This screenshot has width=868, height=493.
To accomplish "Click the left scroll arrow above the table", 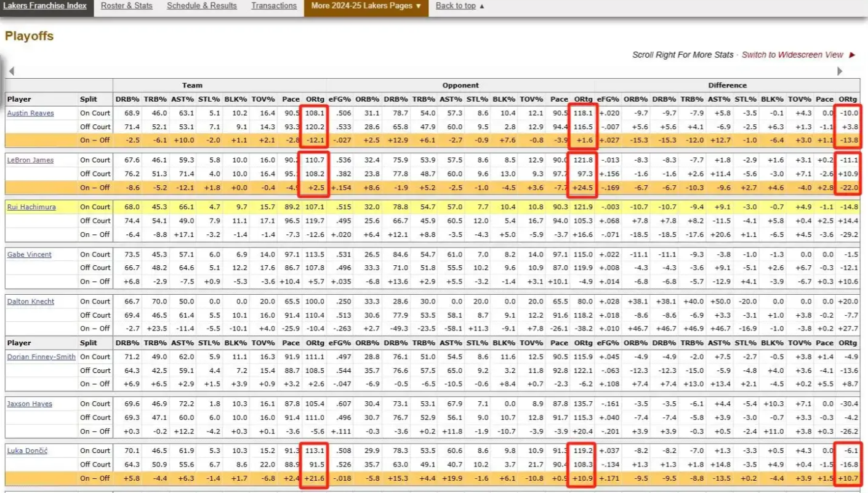I will click(x=11, y=71).
